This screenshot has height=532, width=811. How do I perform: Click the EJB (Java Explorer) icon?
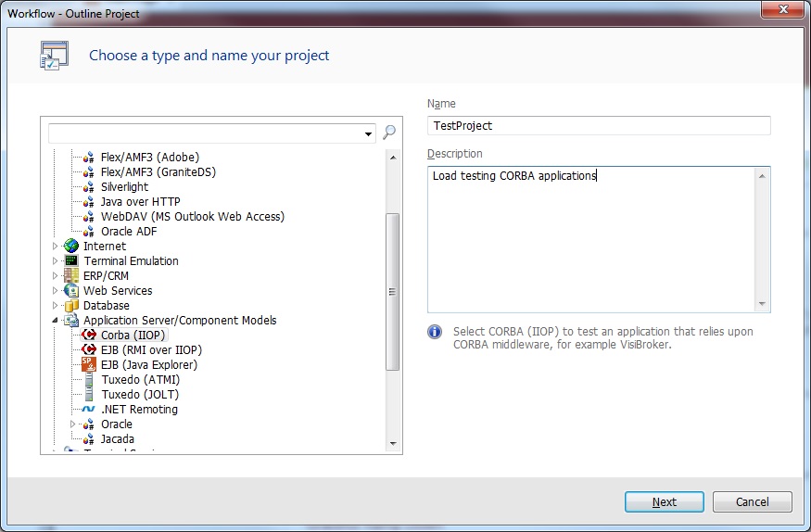(x=89, y=365)
